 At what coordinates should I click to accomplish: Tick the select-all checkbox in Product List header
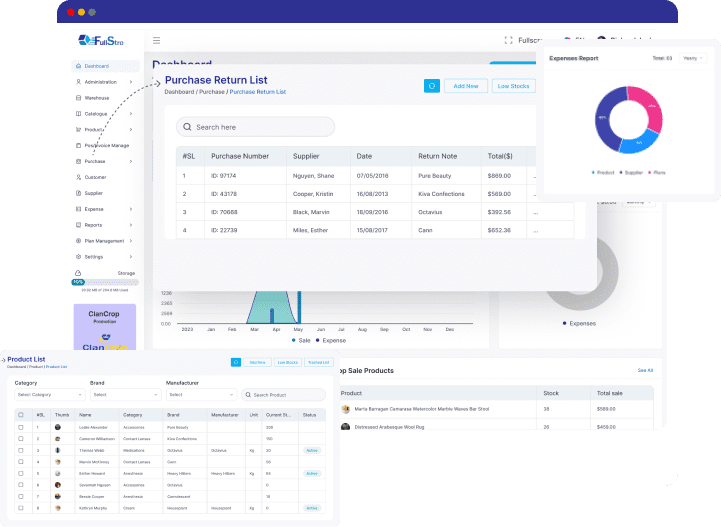tap(21, 414)
